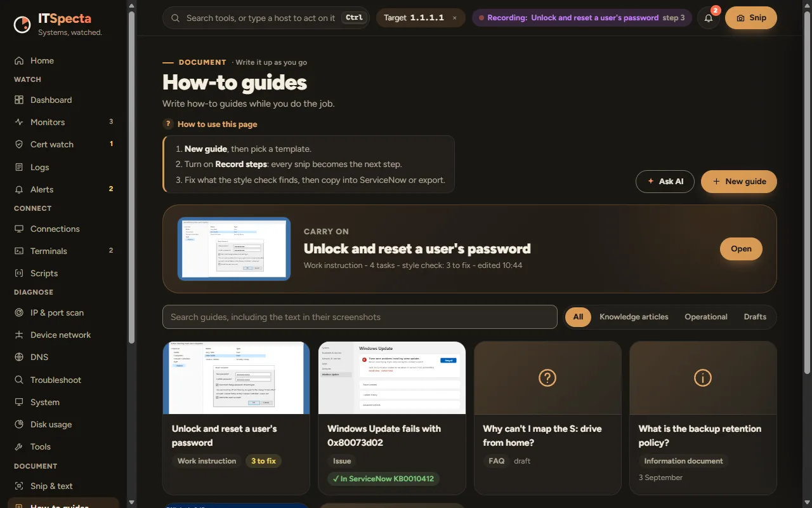Viewport: 812px width, 508px height.
Task: Open the Carry on guide thumbnail
Action: pos(234,249)
